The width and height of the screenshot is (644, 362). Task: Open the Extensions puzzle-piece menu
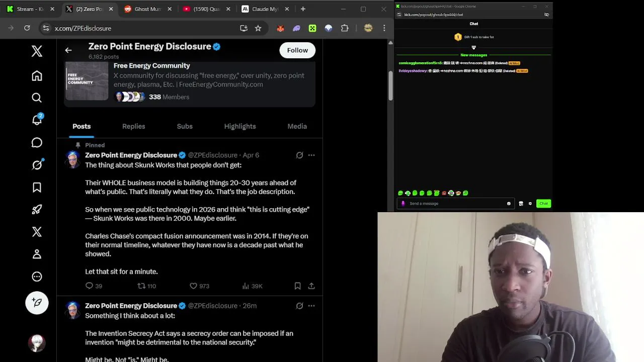[345, 28]
